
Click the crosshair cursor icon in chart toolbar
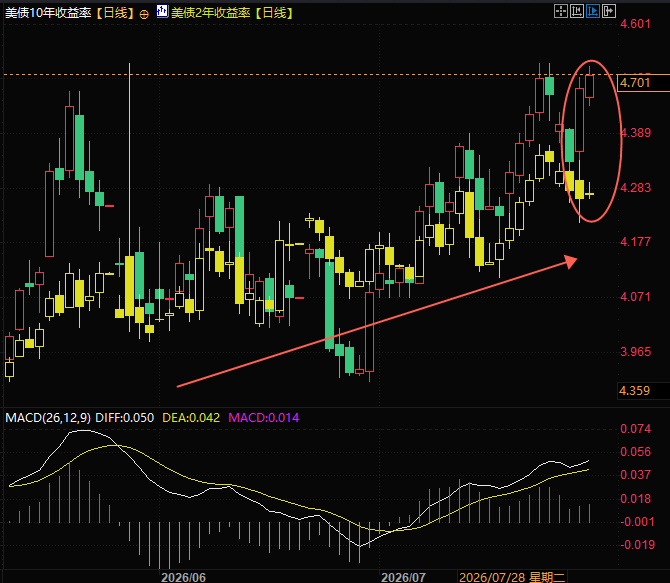[x=561, y=11]
